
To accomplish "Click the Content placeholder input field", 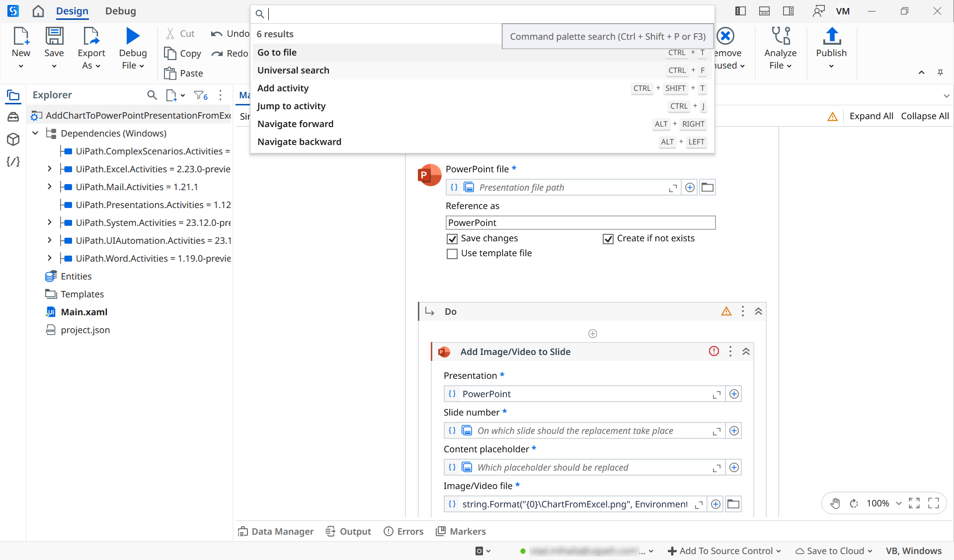I will [x=584, y=467].
